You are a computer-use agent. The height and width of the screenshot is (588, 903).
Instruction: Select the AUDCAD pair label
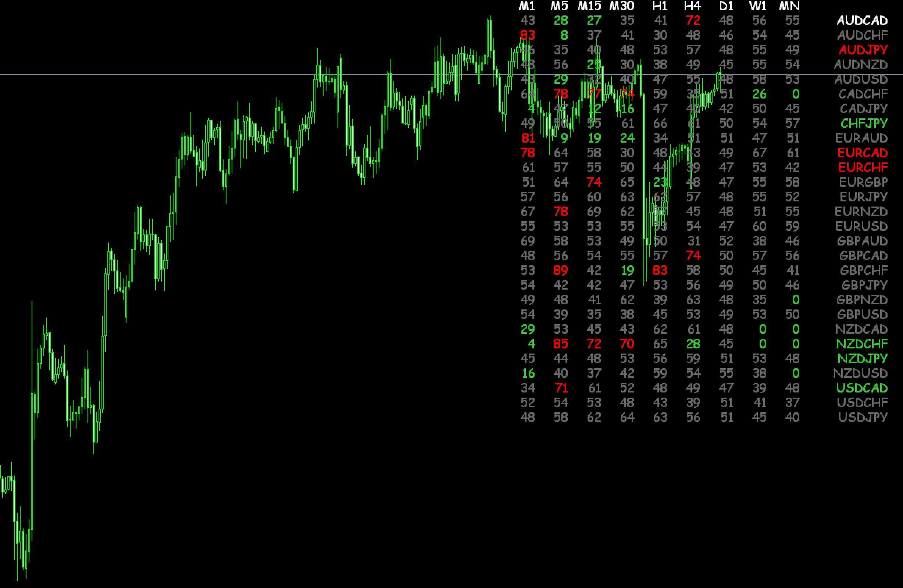click(862, 21)
